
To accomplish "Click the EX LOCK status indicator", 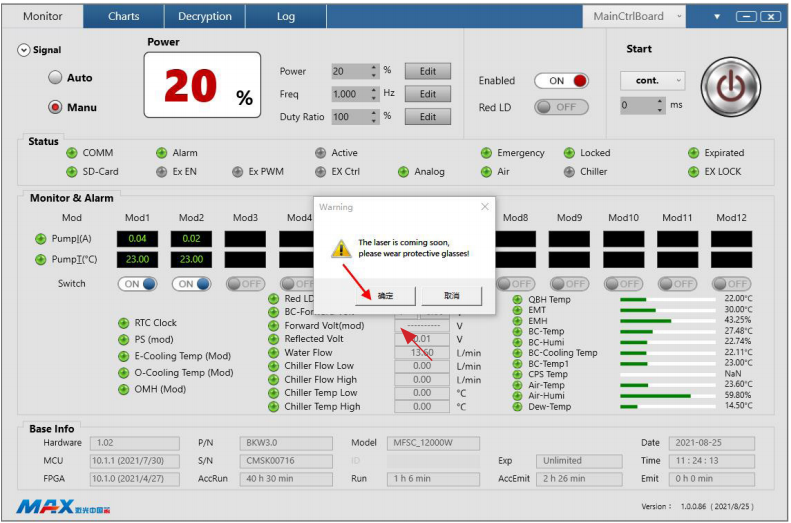I will (x=694, y=172).
